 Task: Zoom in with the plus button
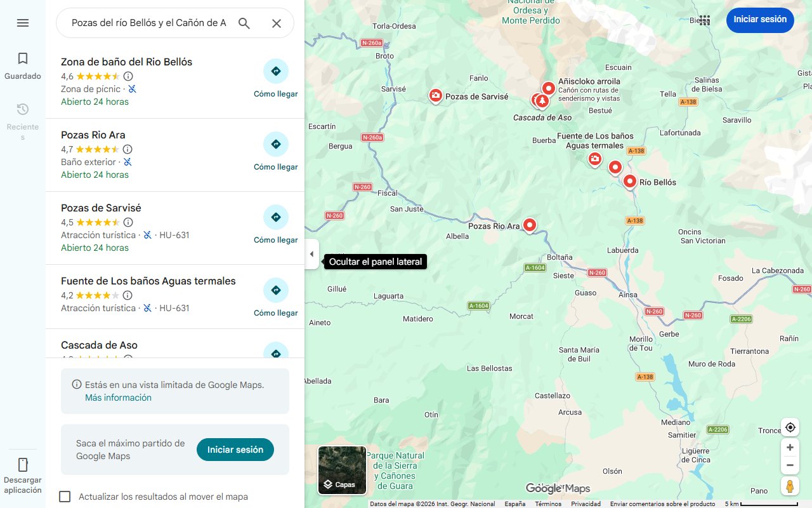790,447
